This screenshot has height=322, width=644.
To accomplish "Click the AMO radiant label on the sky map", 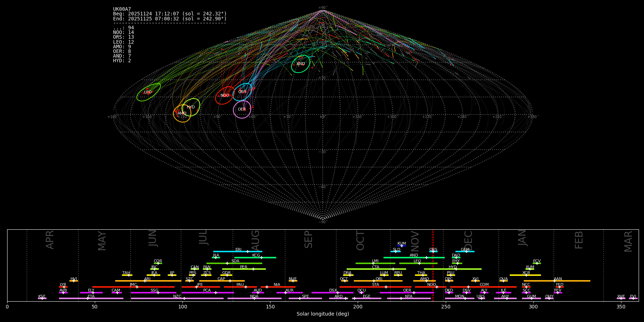I will point(182,113).
